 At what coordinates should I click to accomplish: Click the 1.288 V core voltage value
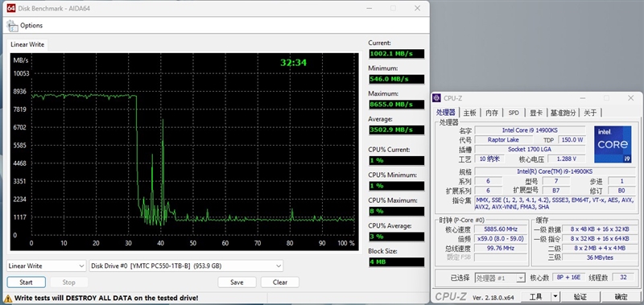click(x=566, y=159)
